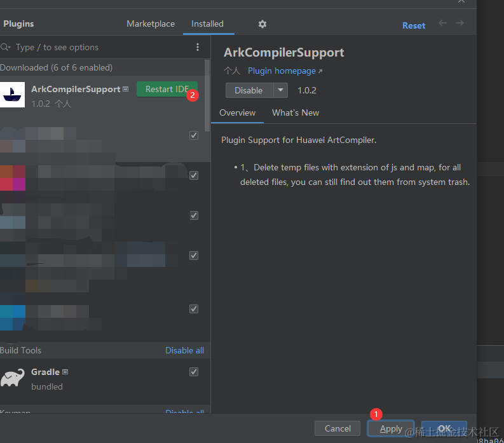Uncheck the first blurred plugin's checkbox
Image resolution: width=504 pixels, height=443 pixels.
tap(194, 135)
